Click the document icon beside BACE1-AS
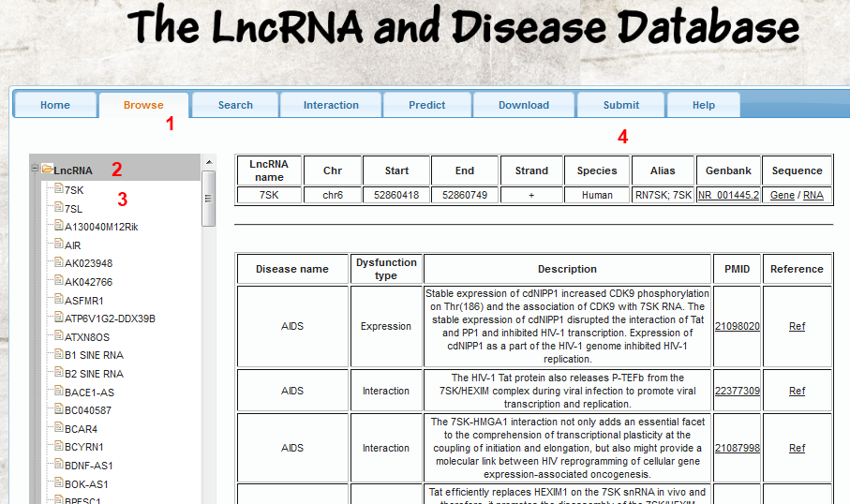The image size is (850, 504). 58,392
